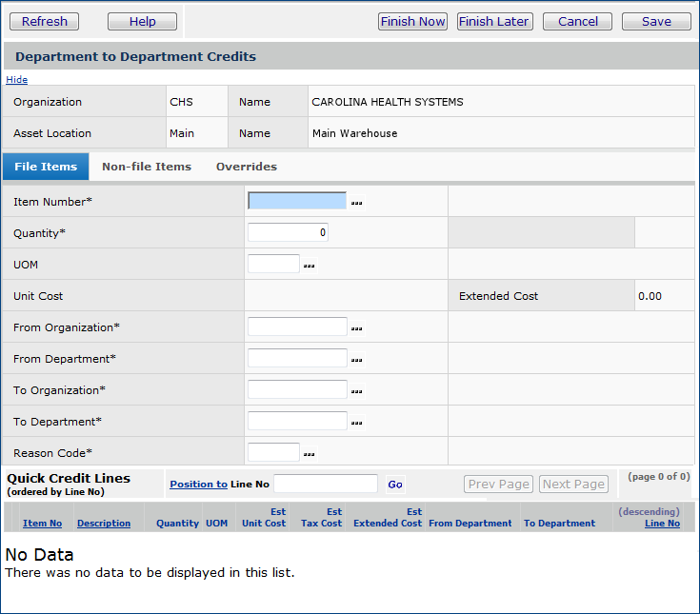This screenshot has height=614, width=700.
Task: Click the Position to Line No text box
Action: (x=326, y=484)
